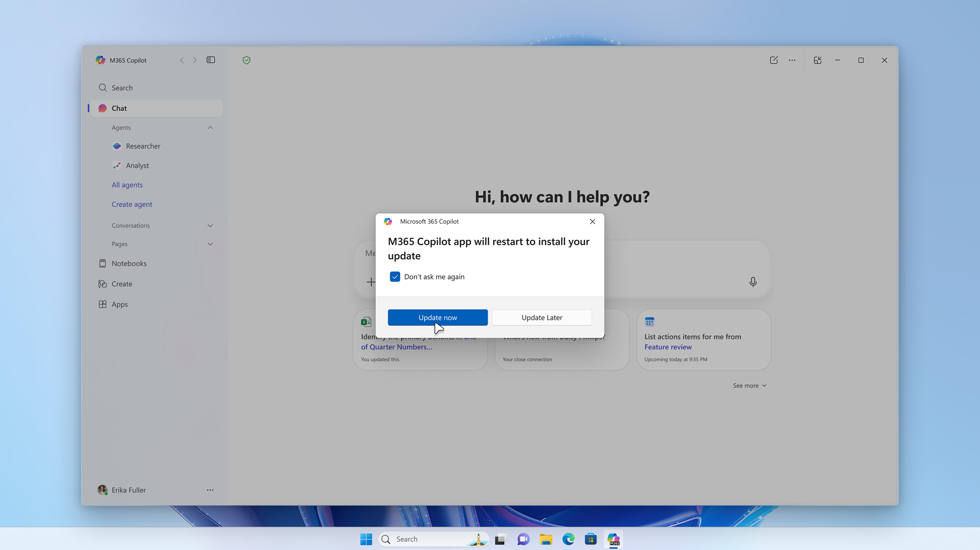Start a new chat with compose icon
This screenshot has width=980, height=550.
pyautogui.click(x=774, y=60)
